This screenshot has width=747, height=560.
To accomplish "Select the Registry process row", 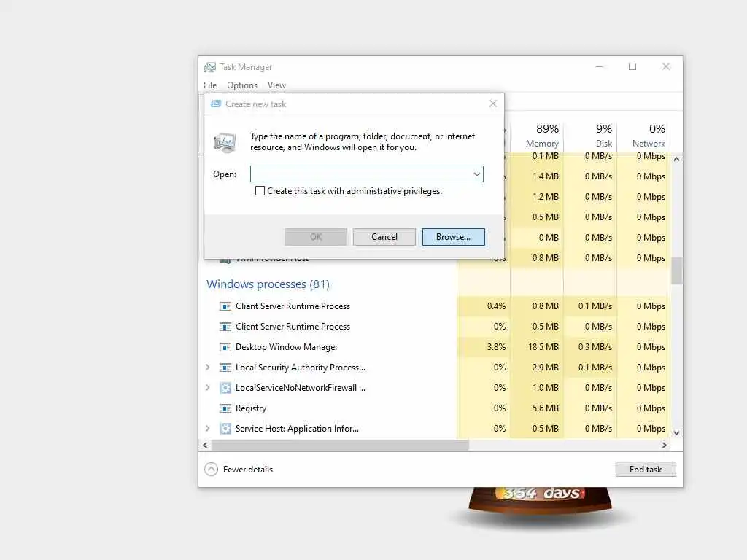I will tap(435, 408).
